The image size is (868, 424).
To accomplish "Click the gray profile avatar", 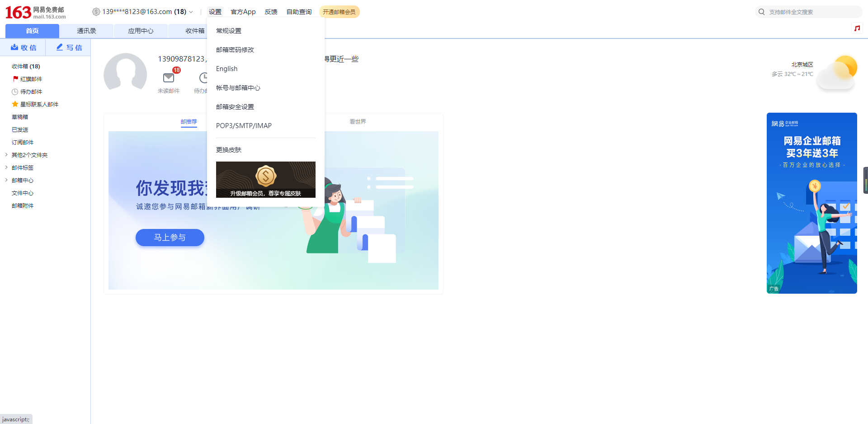I will pos(125,72).
